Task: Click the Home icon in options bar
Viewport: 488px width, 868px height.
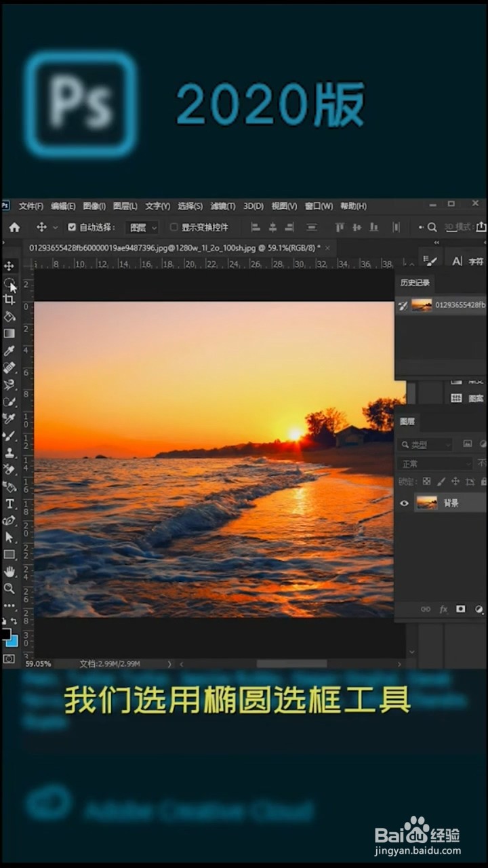Action: click(x=14, y=227)
